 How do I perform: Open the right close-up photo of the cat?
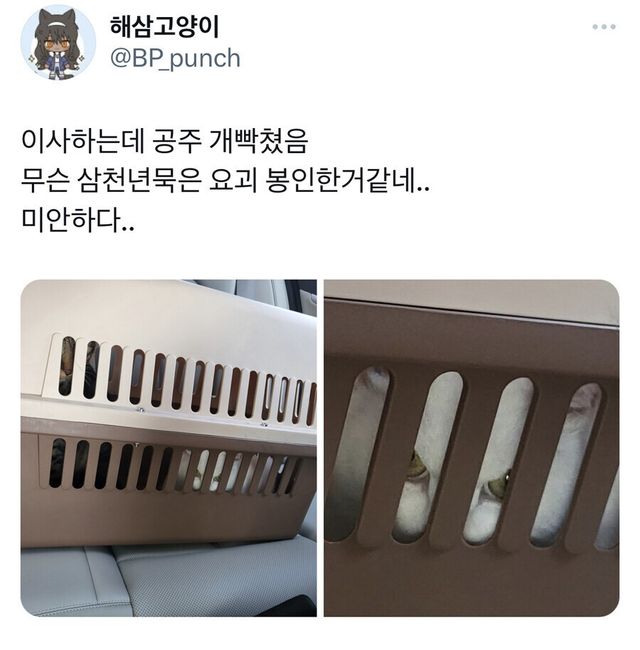(472, 448)
